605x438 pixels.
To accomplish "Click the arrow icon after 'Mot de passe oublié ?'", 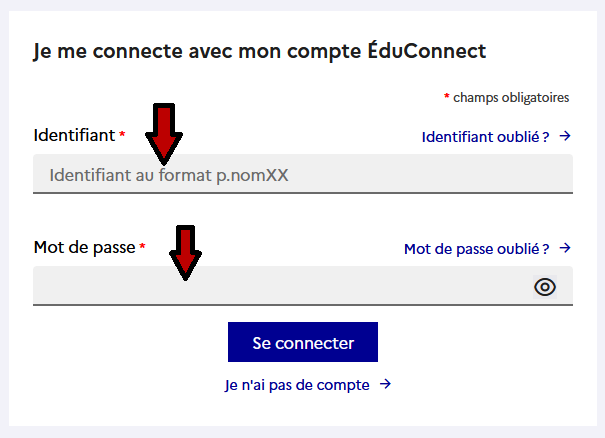I will [x=565, y=248].
